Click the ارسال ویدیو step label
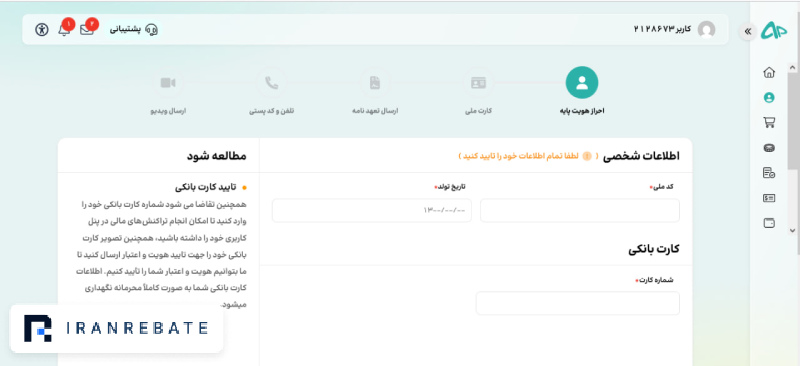The image size is (800, 366). (168, 111)
